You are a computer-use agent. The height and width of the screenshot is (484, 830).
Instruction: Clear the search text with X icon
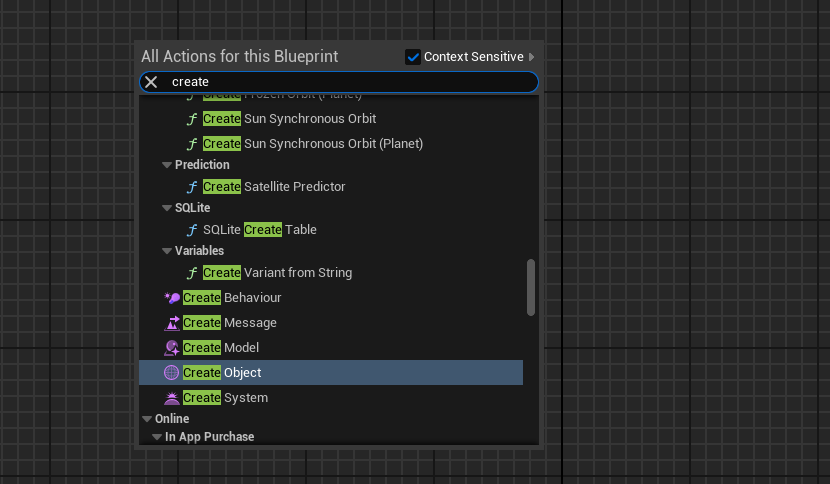[151, 82]
